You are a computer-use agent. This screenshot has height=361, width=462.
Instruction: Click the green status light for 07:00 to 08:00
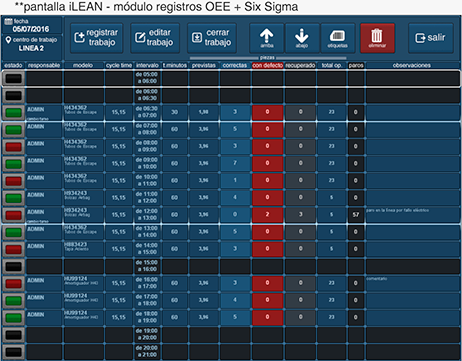[x=14, y=129]
